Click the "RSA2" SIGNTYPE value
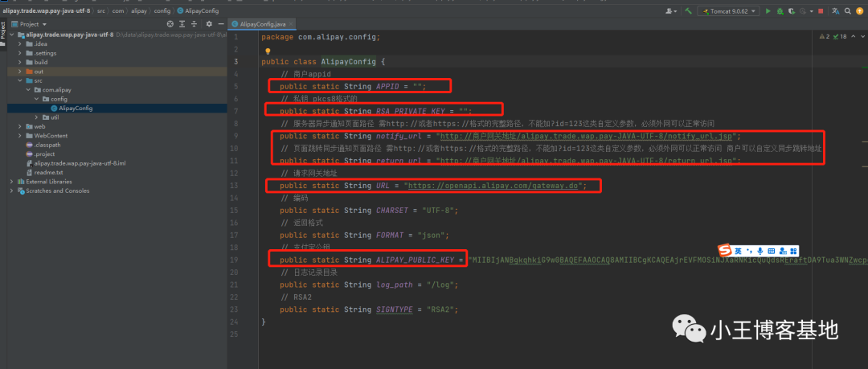This screenshot has height=369, width=868. coord(440,310)
